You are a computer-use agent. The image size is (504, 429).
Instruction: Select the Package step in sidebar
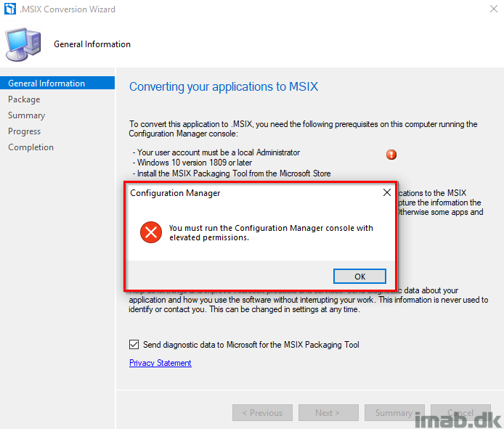[x=24, y=99]
